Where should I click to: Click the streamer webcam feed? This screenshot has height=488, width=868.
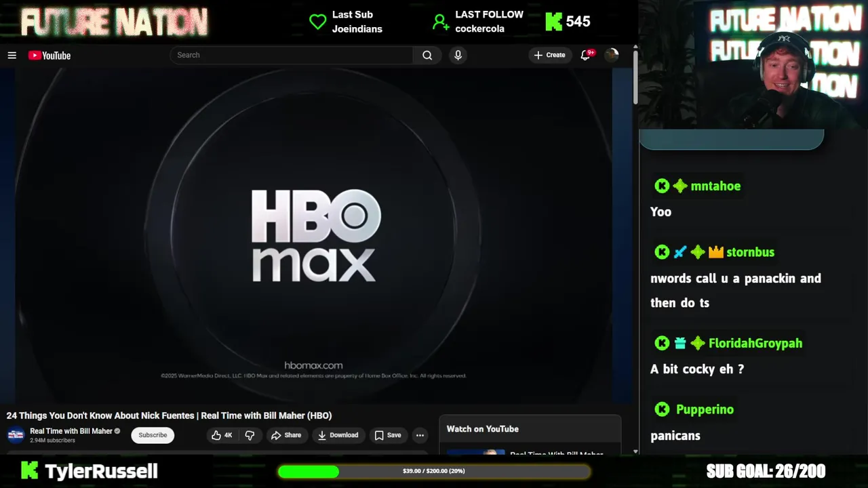coord(753,64)
